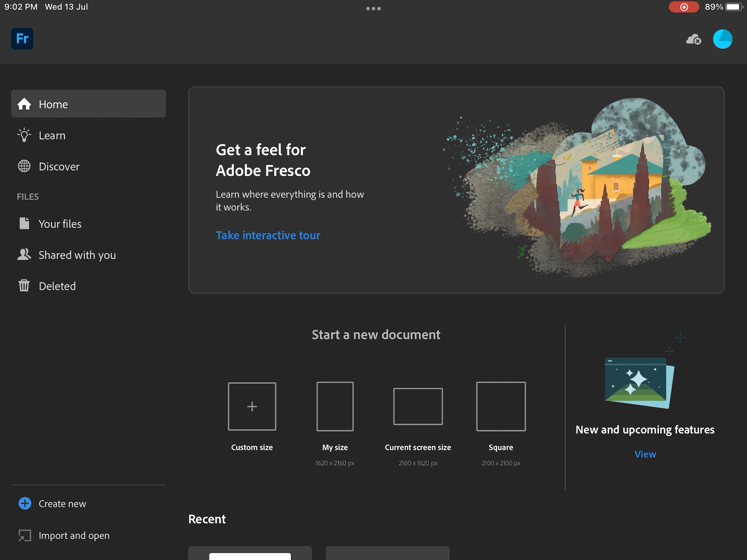Click the Import and open icon
747x560 pixels.
pos(25,535)
